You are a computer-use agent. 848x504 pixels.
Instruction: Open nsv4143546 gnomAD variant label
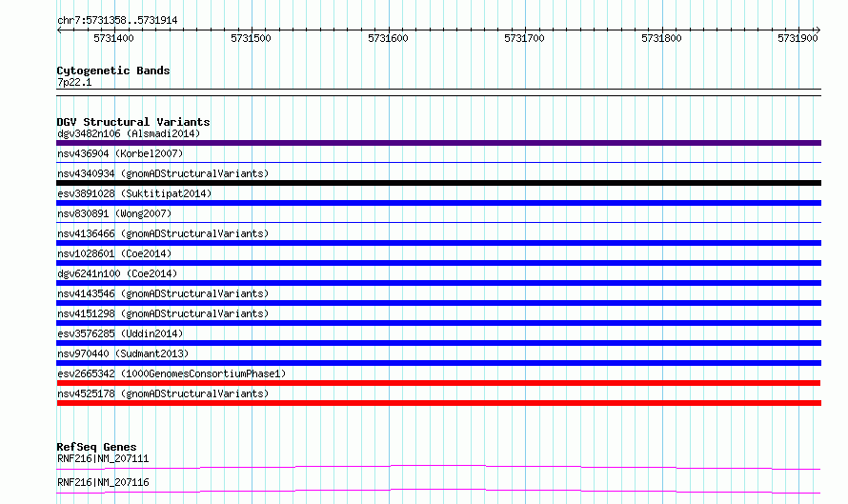163,293
